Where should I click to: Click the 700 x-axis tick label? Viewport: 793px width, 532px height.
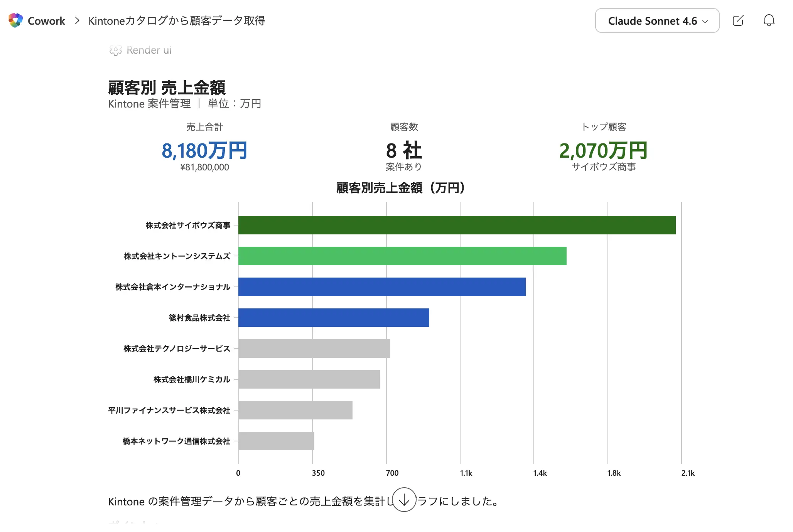coord(392,473)
